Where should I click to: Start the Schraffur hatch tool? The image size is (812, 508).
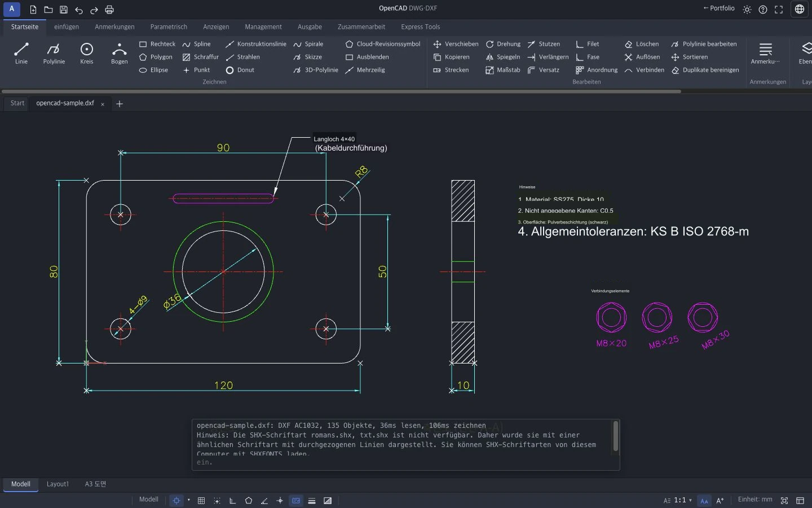pos(201,57)
